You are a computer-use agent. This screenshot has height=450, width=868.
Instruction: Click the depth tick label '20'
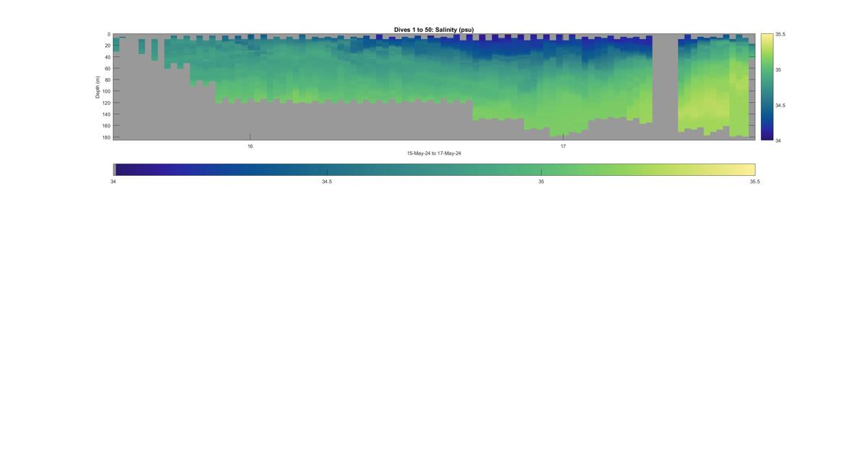107,46
